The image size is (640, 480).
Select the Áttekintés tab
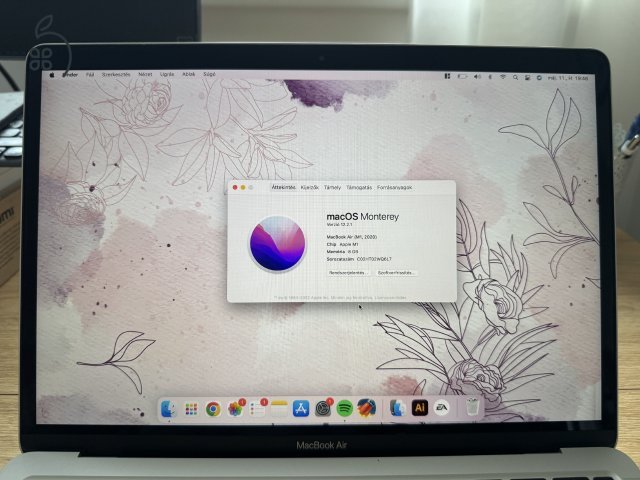(x=284, y=187)
